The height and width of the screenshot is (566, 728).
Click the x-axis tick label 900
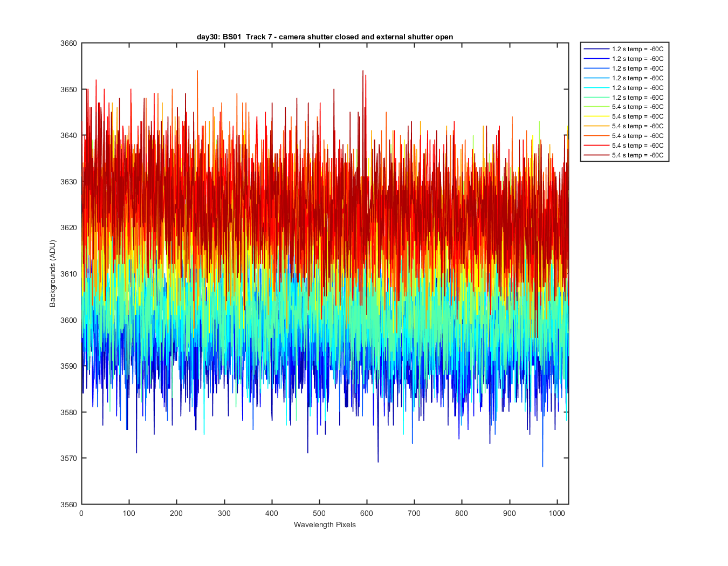[509, 513]
